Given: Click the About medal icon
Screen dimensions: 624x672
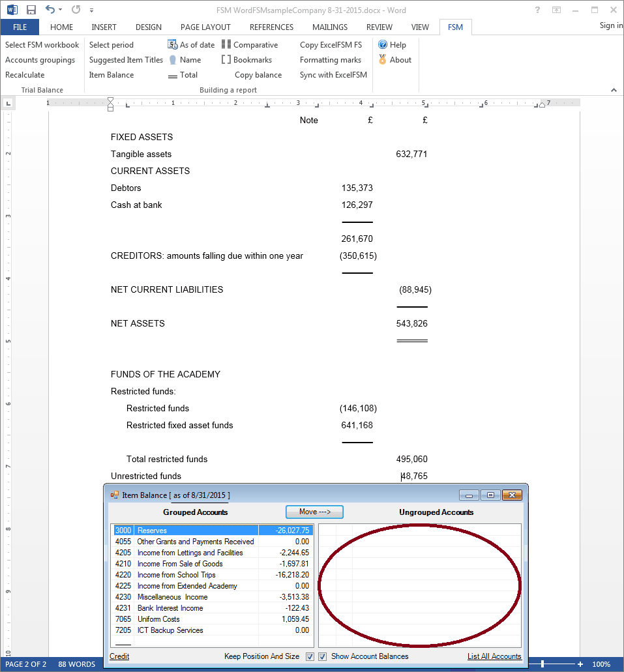Looking at the screenshot, I should coord(383,59).
